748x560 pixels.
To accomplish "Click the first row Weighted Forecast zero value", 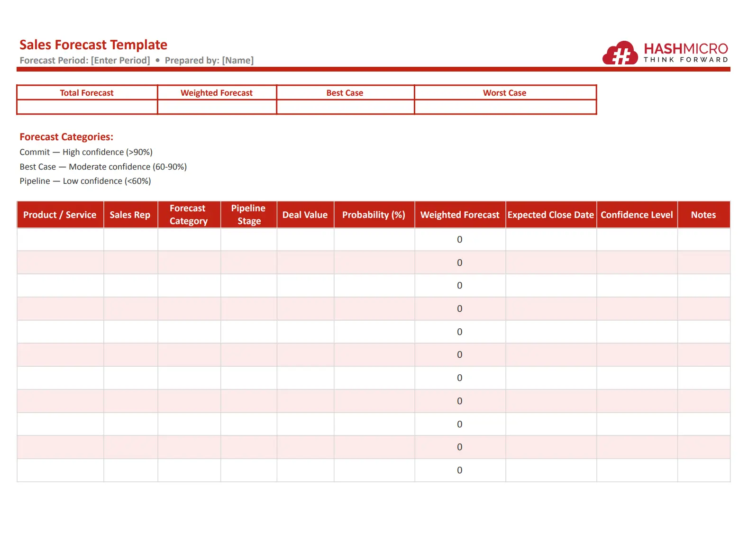I will tap(459, 240).
